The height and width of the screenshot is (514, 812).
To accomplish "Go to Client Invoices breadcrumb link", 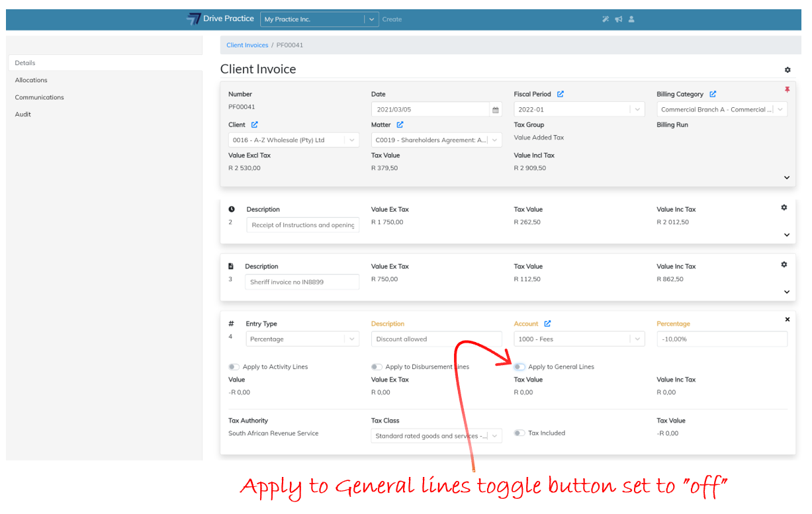I will (247, 45).
